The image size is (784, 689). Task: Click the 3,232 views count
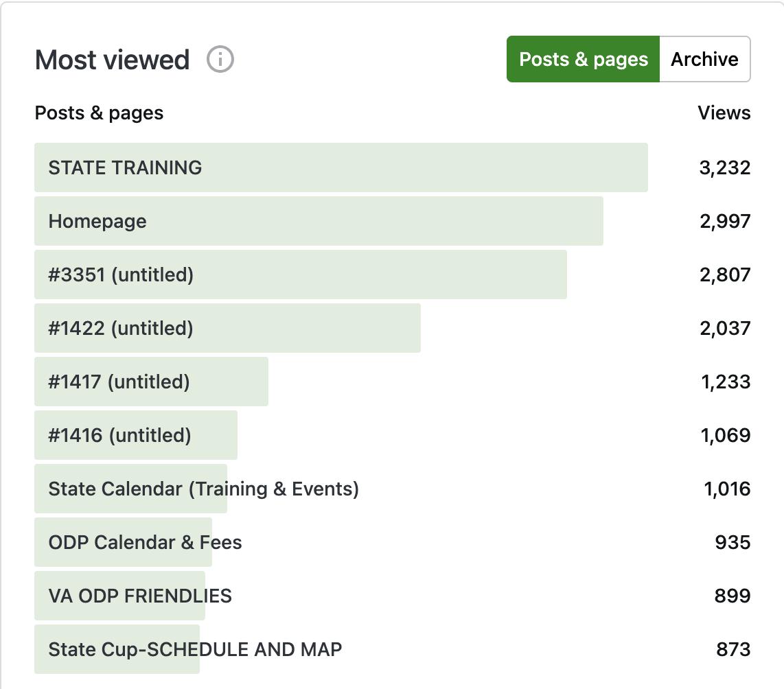[724, 167]
